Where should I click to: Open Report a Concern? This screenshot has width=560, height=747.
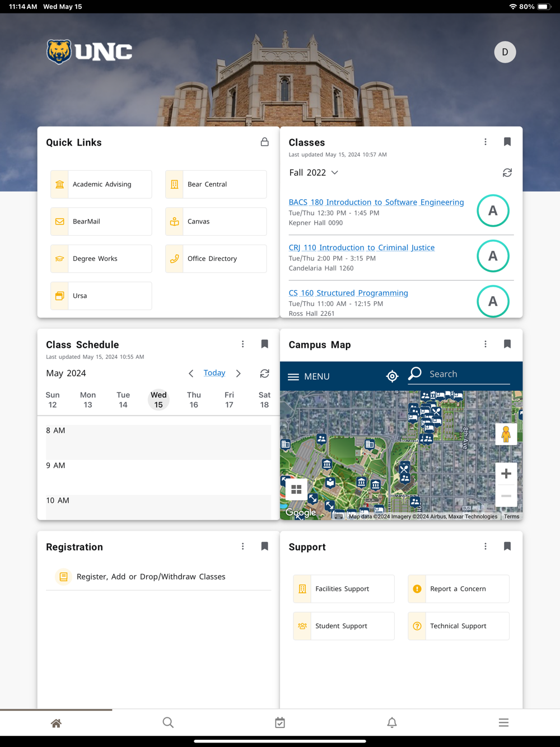(x=459, y=589)
